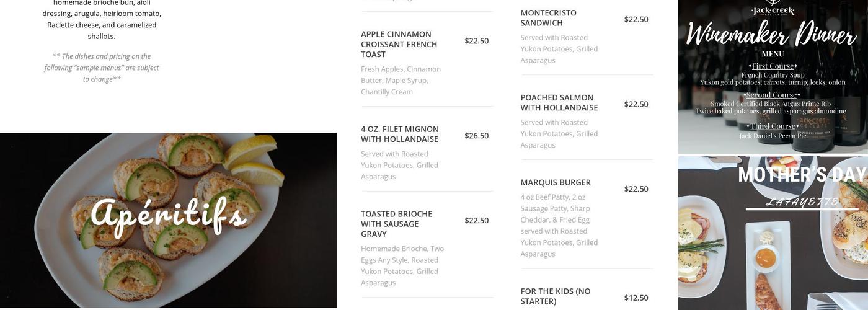Choose Toasted Brioche with Sausage Gravy
This screenshot has width=868, height=310.
point(397,224)
